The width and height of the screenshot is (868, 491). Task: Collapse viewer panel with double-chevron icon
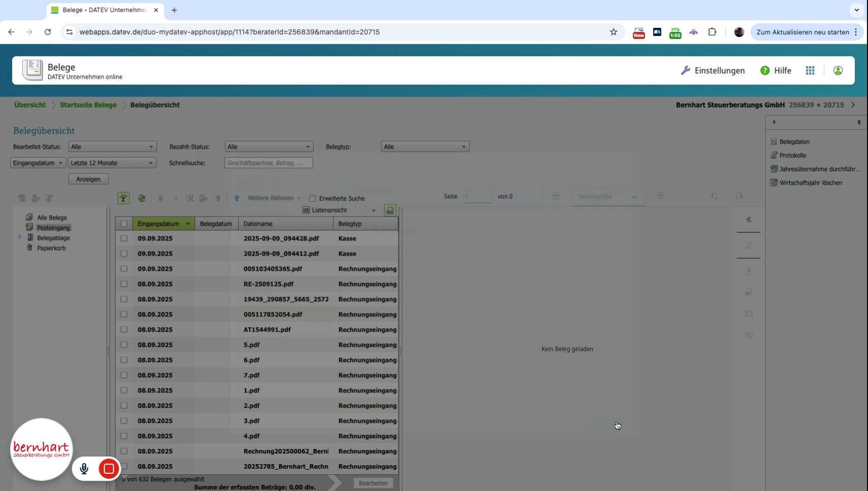749,220
